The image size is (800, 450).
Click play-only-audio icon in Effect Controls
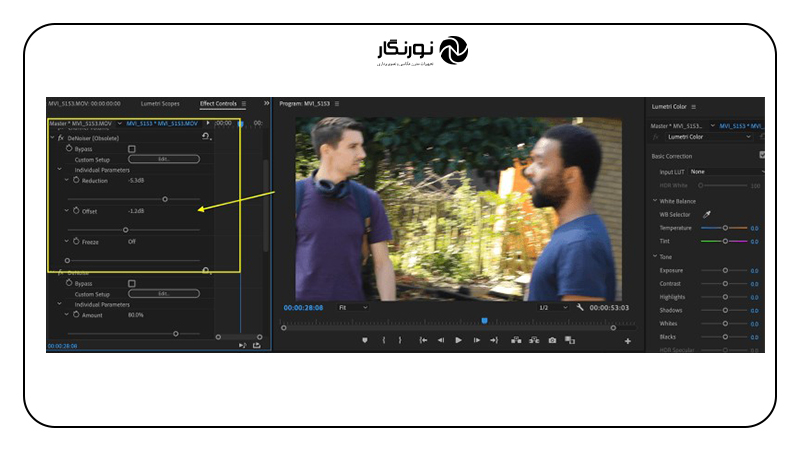click(242, 345)
